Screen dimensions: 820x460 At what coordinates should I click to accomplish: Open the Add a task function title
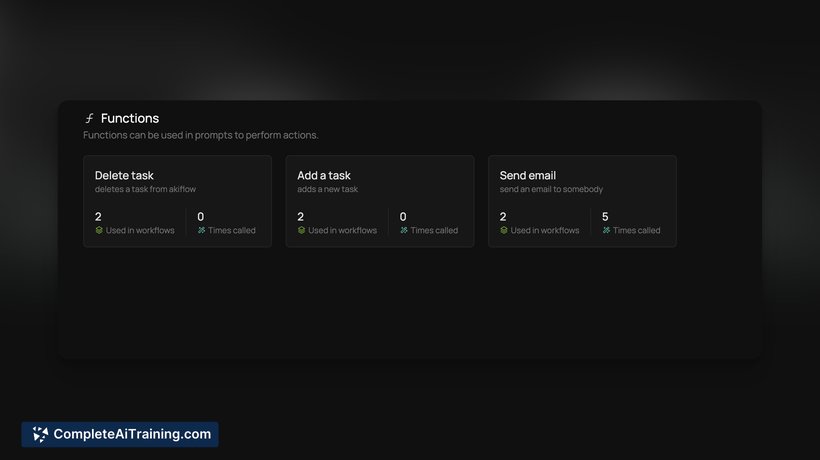pyautogui.click(x=324, y=175)
